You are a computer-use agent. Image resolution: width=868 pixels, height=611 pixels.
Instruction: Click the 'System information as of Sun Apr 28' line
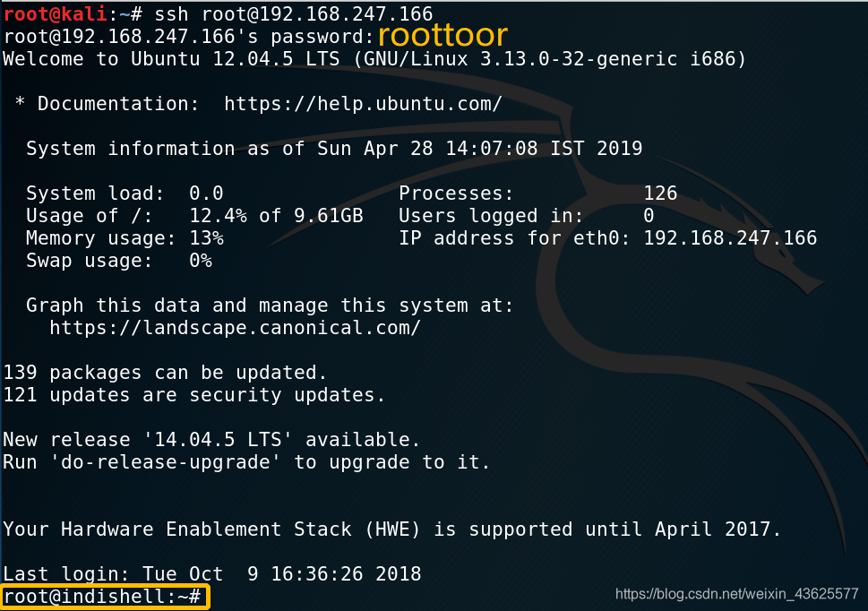(334, 149)
